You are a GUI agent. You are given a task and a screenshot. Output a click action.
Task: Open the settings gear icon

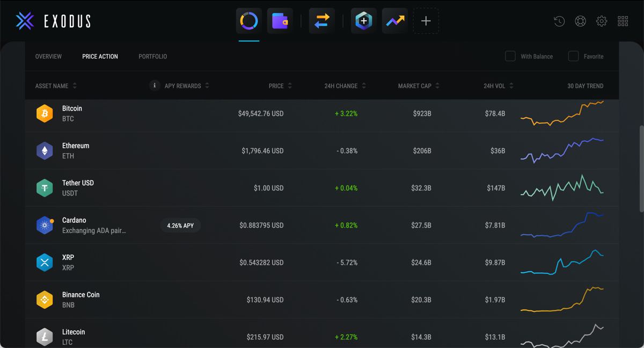(602, 21)
